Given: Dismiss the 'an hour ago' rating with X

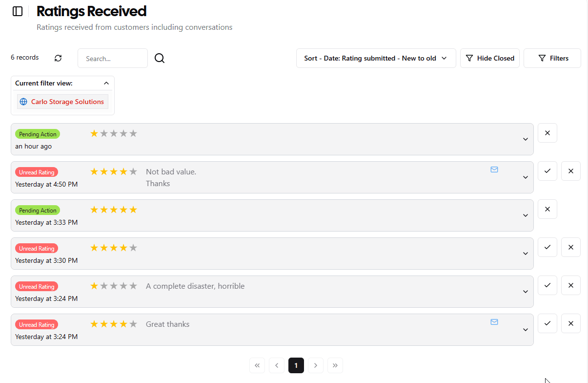Looking at the screenshot, I should point(547,133).
